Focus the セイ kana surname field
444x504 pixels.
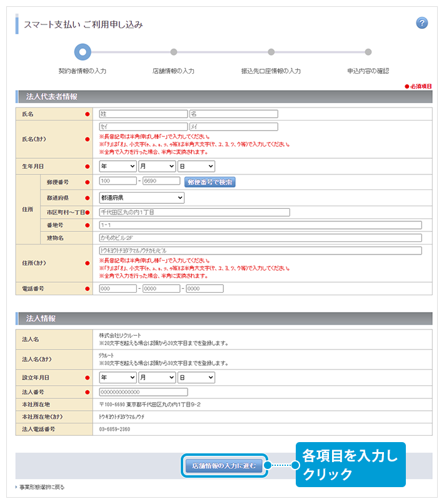click(143, 127)
